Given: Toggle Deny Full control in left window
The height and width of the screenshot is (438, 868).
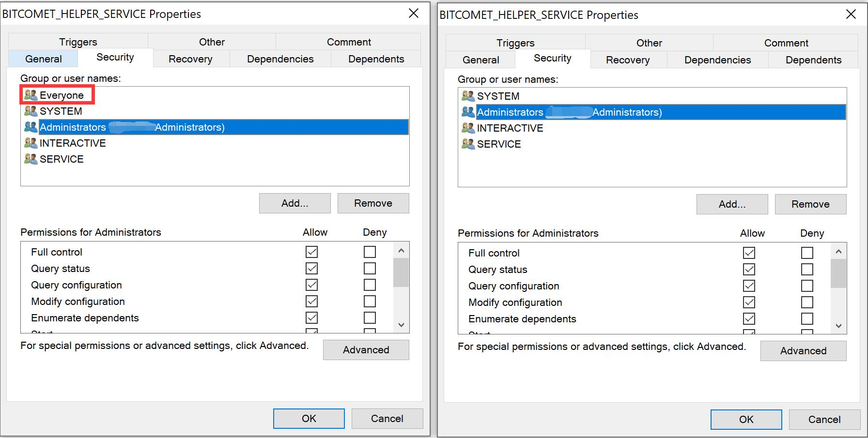Looking at the screenshot, I should tap(370, 252).
